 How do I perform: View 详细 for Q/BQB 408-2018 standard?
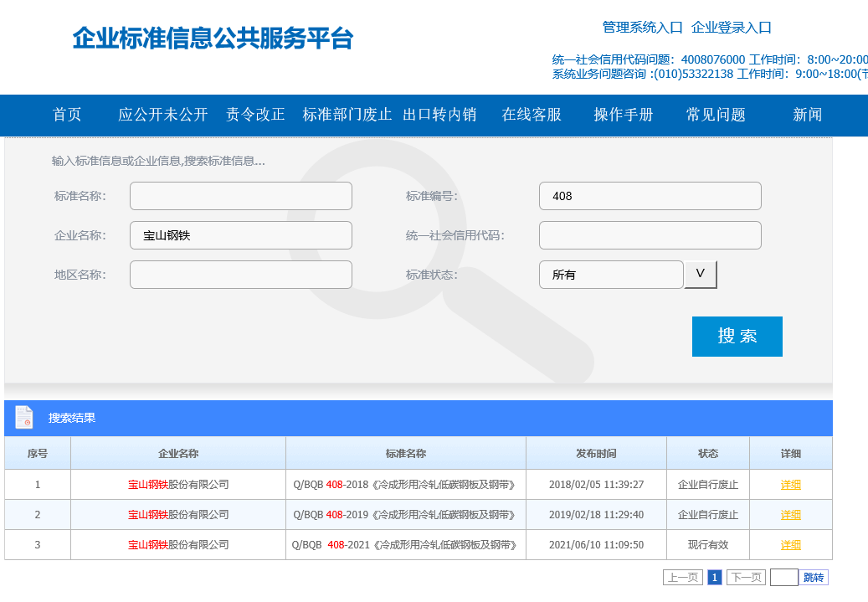pyautogui.click(x=791, y=485)
